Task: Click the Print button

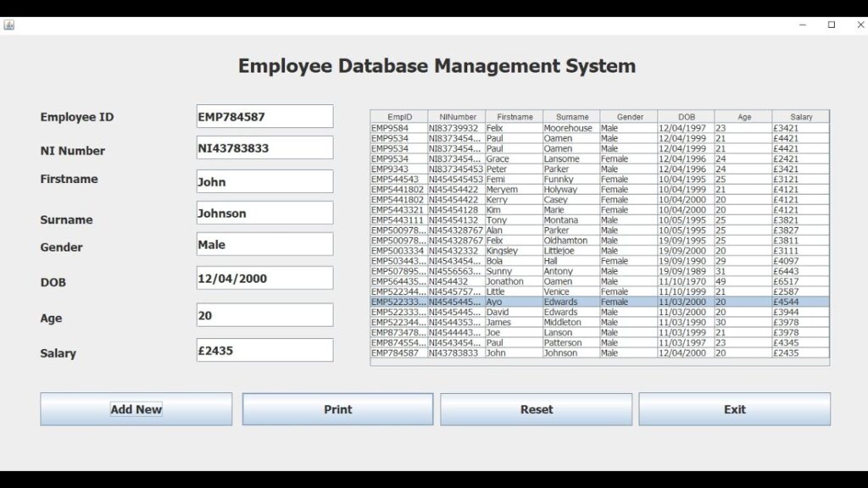Action: (x=337, y=409)
